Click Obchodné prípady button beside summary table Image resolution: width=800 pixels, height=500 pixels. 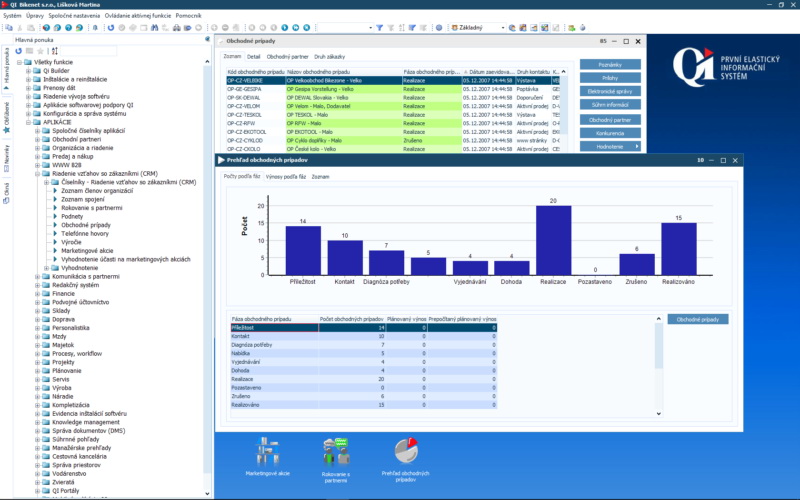click(697, 319)
